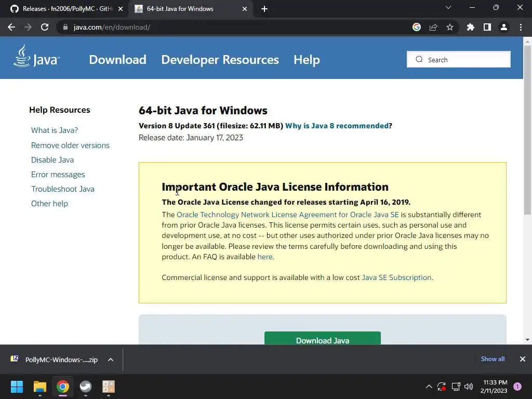
Task: Go back with the browser back arrow
Action: [x=11, y=27]
